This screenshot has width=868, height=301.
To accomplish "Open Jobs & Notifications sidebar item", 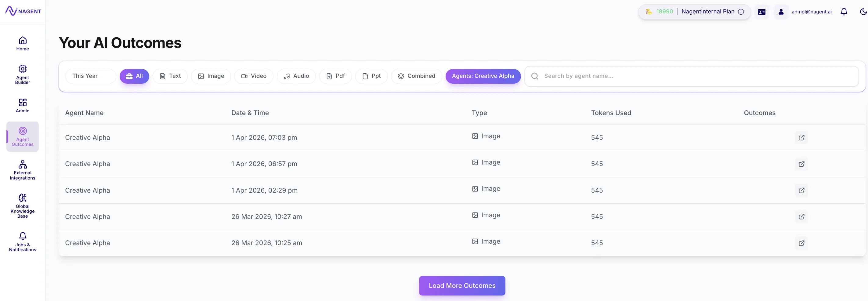I will [23, 241].
